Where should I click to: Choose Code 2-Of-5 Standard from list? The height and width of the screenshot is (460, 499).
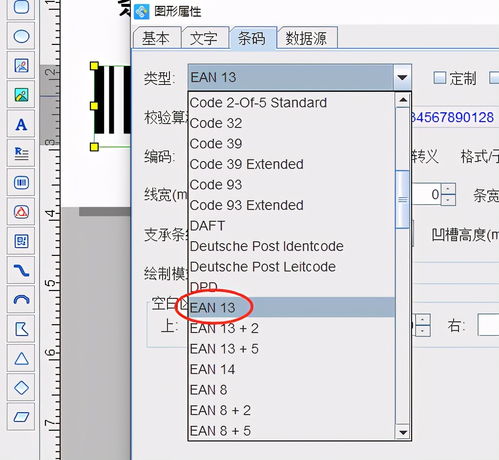pyautogui.click(x=292, y=103)
